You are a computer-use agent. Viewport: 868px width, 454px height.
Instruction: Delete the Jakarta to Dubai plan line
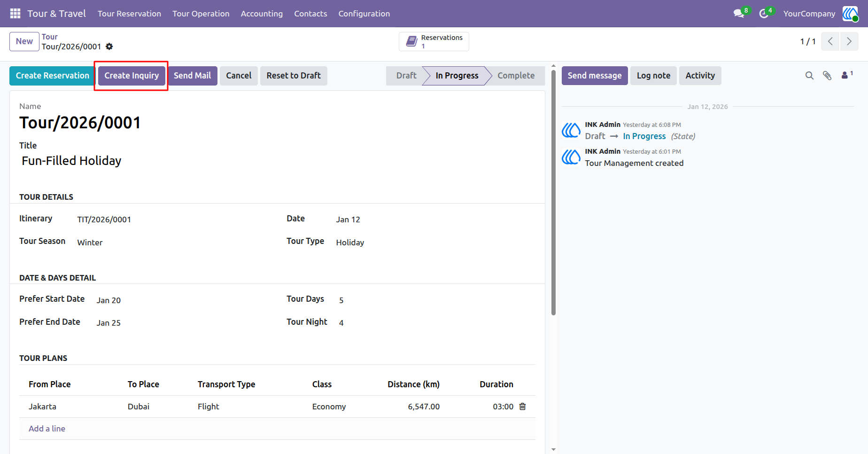pos(522,407)
